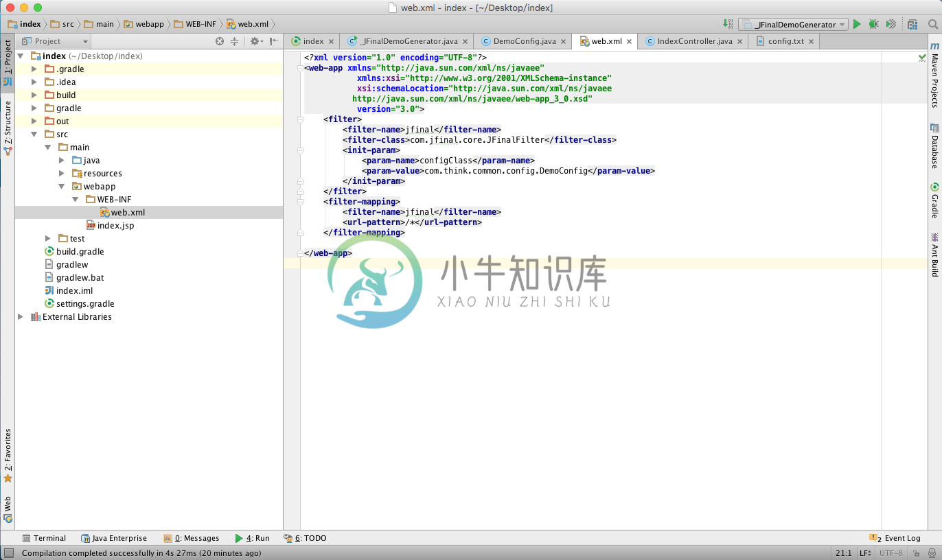Collapse the src folder
The height and width of the screenshot is (560, 942).
34,134
